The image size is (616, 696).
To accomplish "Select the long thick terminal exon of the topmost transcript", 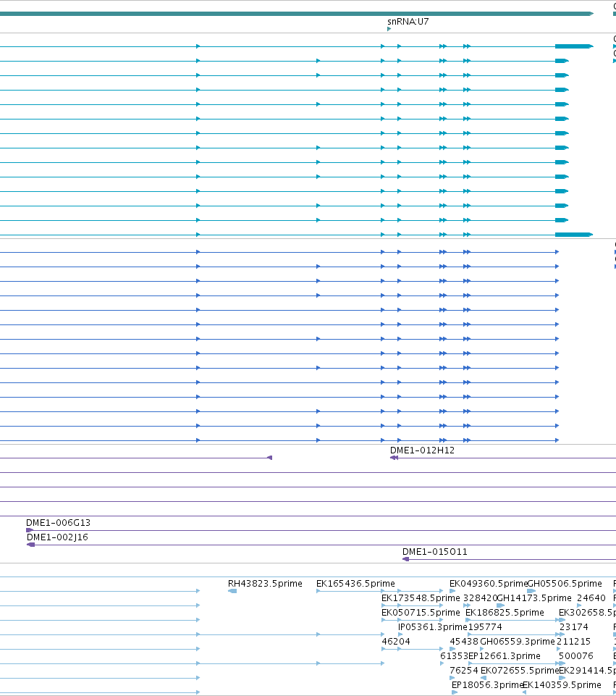I will pos(574,46).
